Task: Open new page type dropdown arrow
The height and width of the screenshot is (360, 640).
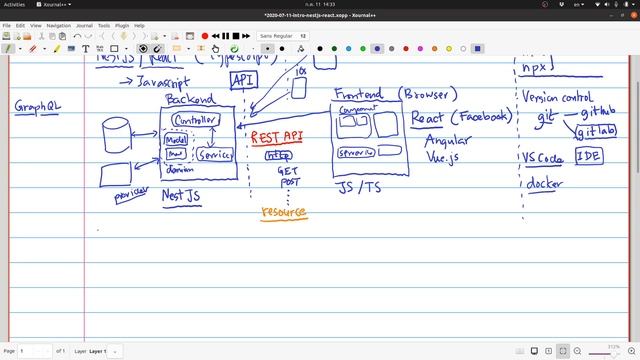Action: click(164, 36)
